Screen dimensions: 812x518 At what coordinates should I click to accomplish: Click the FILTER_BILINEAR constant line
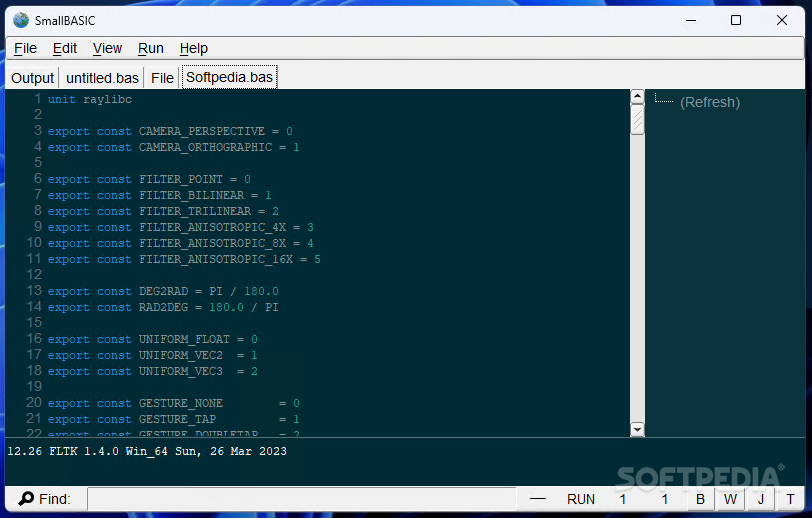click(160, 195)
